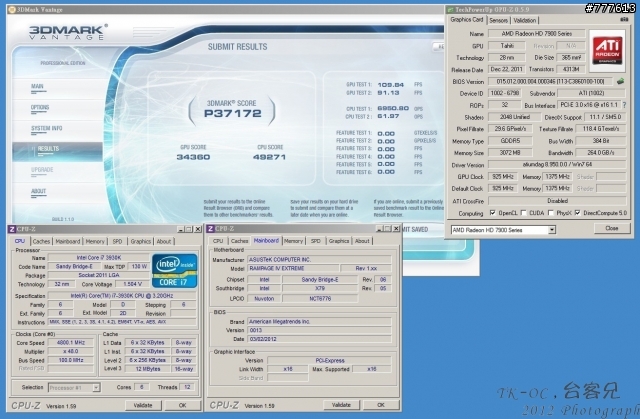Close the right CPU-Z Mainboard window
The height and width of the screenshot is (419, 640).
(x=396, y=229)
